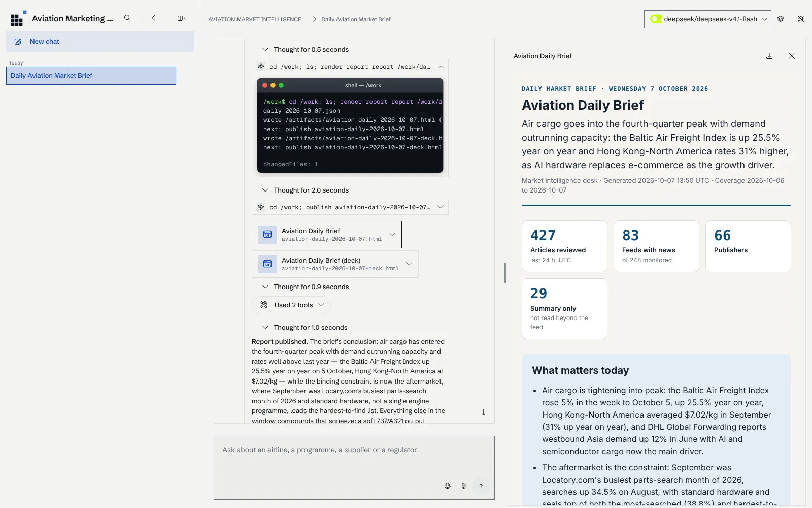Image resolution: width=812 pixels, height=508 pixels.
Task: Download the Aviation Daily Brief report
Action: click(769, 56)
